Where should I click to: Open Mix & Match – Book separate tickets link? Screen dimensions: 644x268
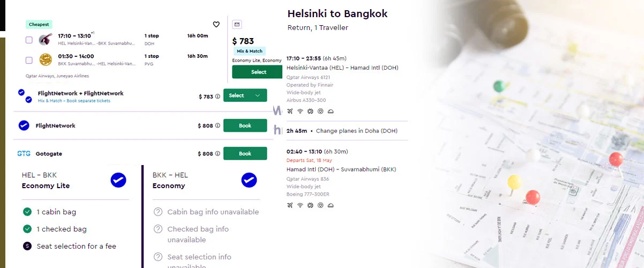click(74, 101)
